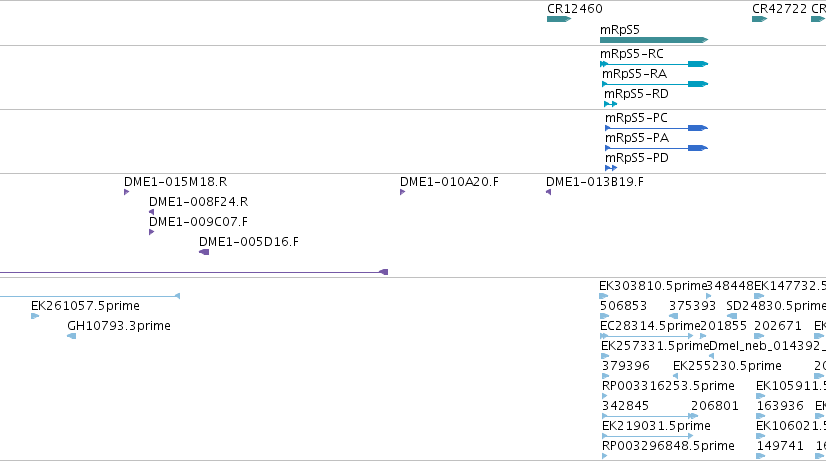Viewport: 826px width, 461px height.
Task: Select the mRpS5-PC protein label
Action: [x=636, y=117]
